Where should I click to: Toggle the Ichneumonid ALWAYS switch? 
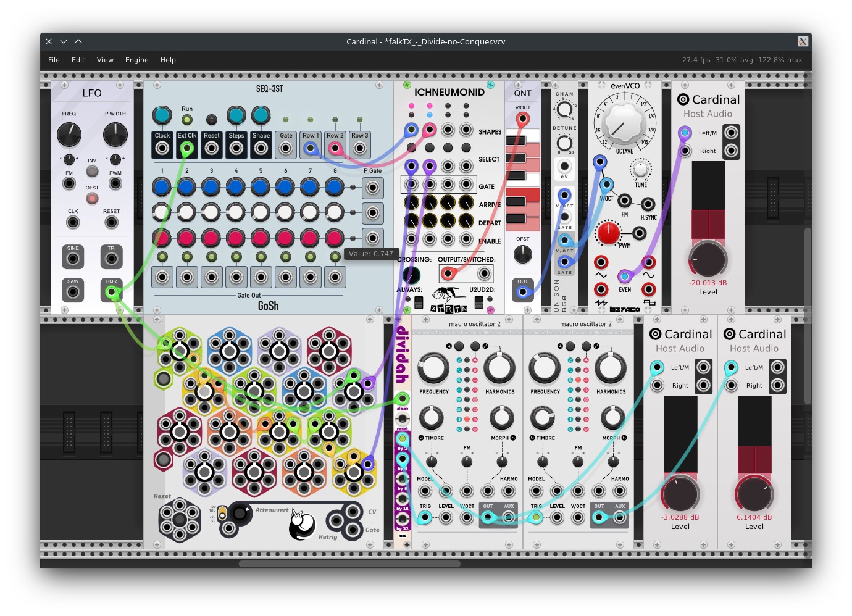click(x=419, y=302)
